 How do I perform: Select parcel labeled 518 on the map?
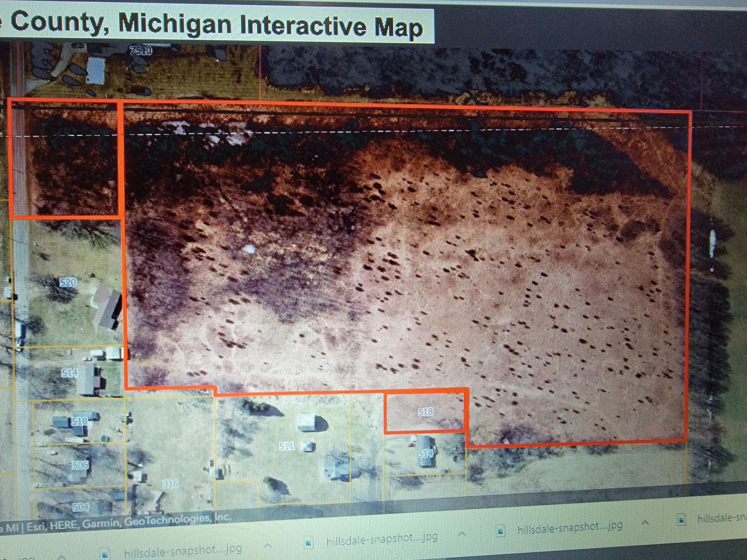coord(425,412)
